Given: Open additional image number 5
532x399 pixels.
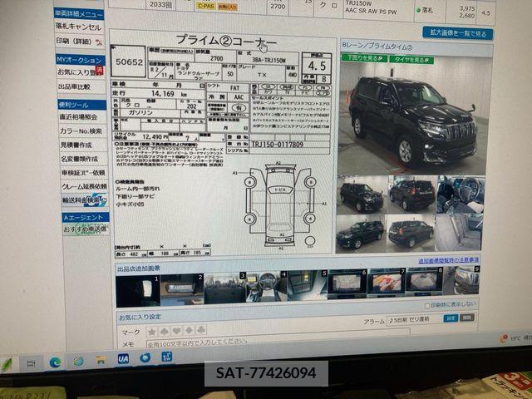Looking at the screenshot, I should [308, 285].
